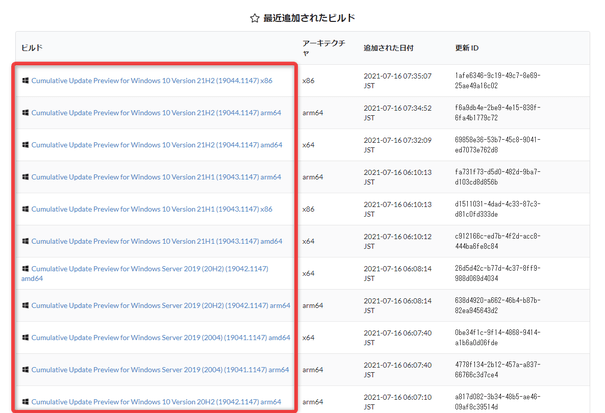Open Windows Server 2019 (2004) amd64 build link
The width and height of the screenshot is (605, 413).
click(161, 337)
